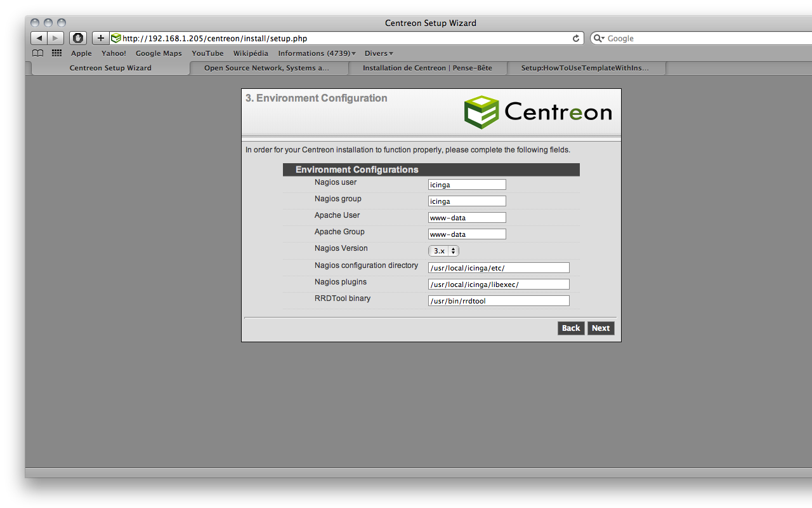812x508 pixels.
Task: Click the Centreon logo
Action: 538,112
